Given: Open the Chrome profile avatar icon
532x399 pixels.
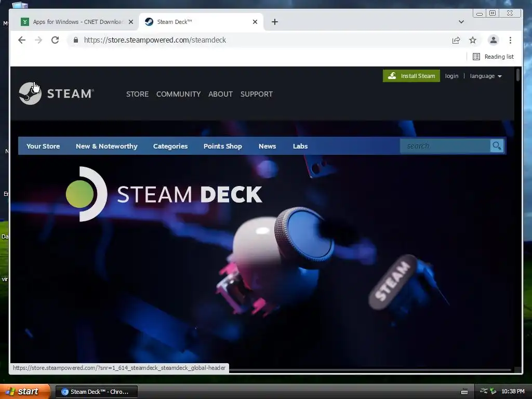Looking at the screenshot, I should (494, 40).
